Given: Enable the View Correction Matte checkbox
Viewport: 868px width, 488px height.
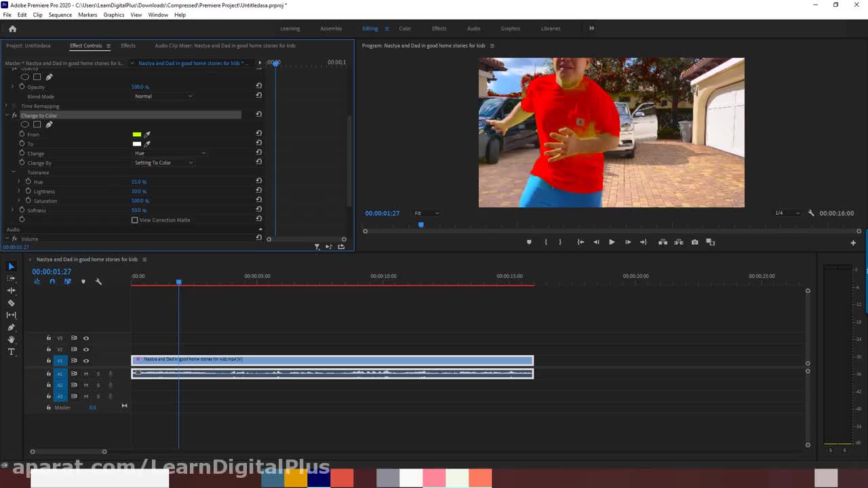Looking at the screenshot, I should click(x=134, y=220).
